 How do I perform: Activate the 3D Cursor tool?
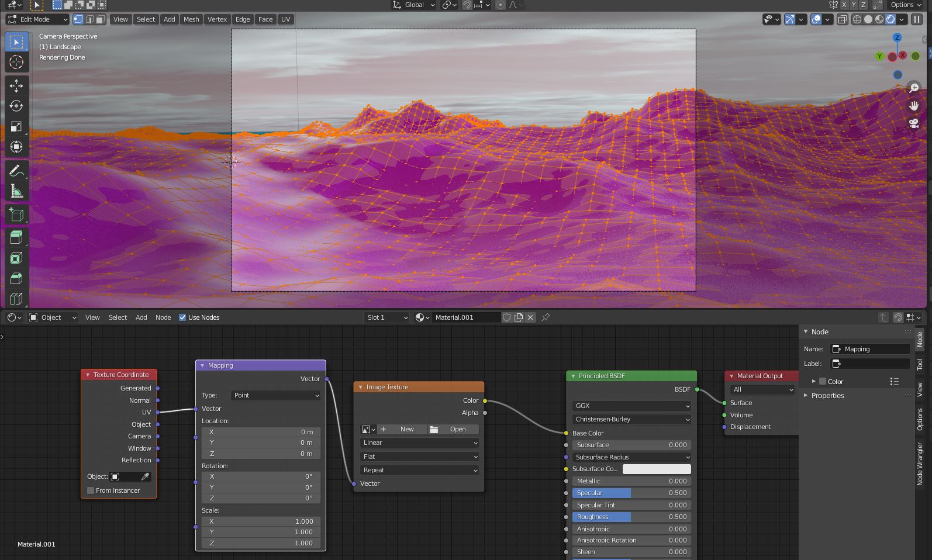pos(16,62)
